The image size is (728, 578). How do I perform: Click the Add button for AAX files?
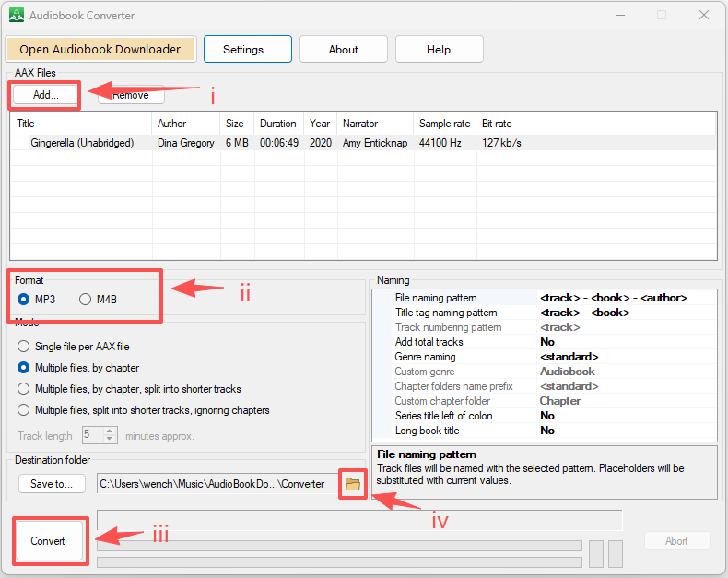[46, 95]
